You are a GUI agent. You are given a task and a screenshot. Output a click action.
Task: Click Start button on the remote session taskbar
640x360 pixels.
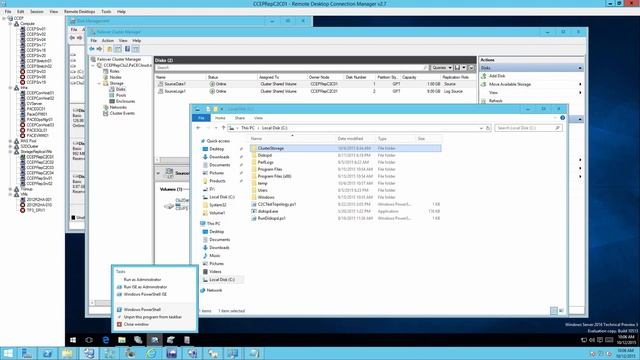point(73,340)
